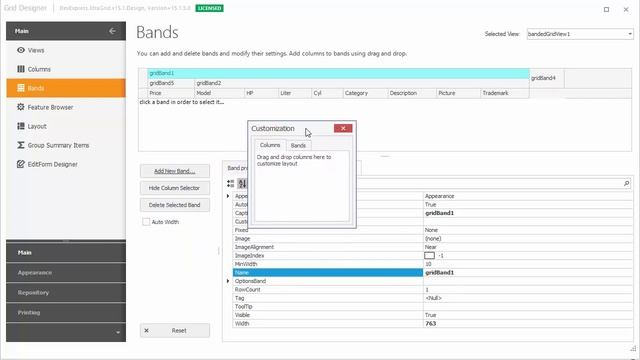Select the MinWidth property row
Screen dimensions: 640x360
433,264
